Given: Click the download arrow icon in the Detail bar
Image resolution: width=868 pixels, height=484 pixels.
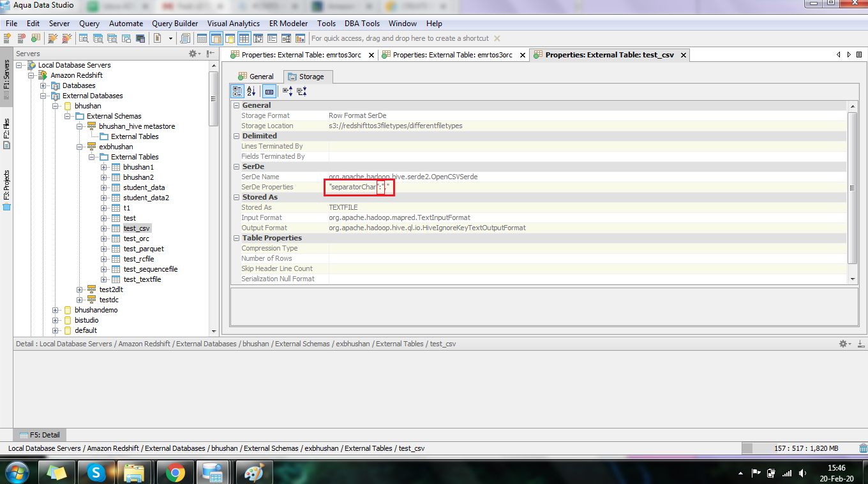Looking at the screenshot, I should pos(860,344).
